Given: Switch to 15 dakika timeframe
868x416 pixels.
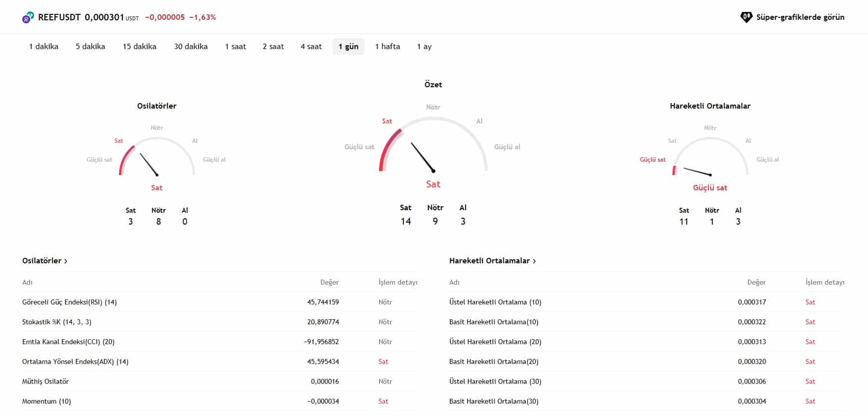Looking at the screenshot, I should click(140, 47).
